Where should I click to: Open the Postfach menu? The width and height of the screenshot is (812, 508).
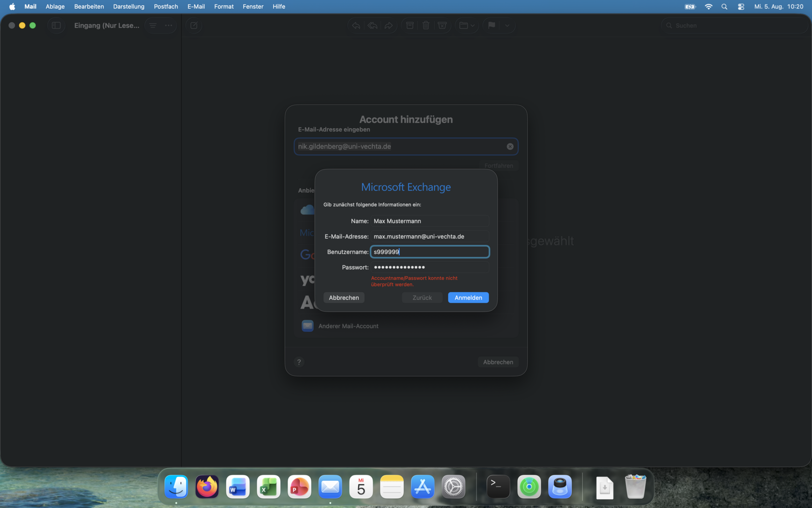click(x=166, y=7)
